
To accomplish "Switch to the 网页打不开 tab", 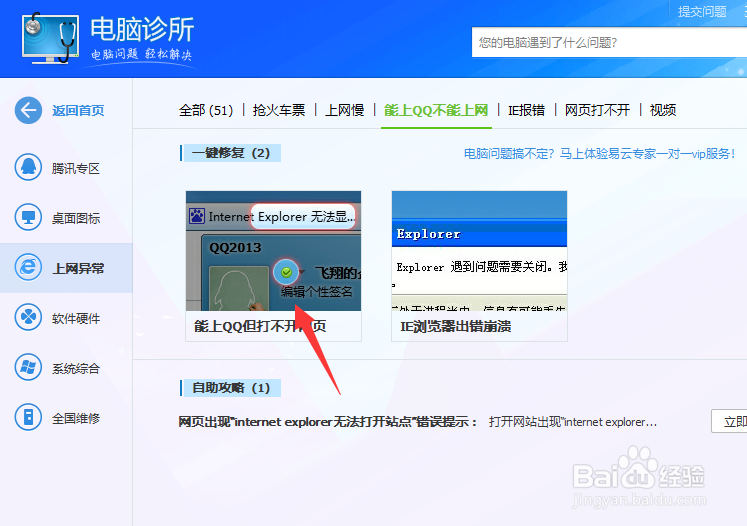I will (x=597, y=111).
